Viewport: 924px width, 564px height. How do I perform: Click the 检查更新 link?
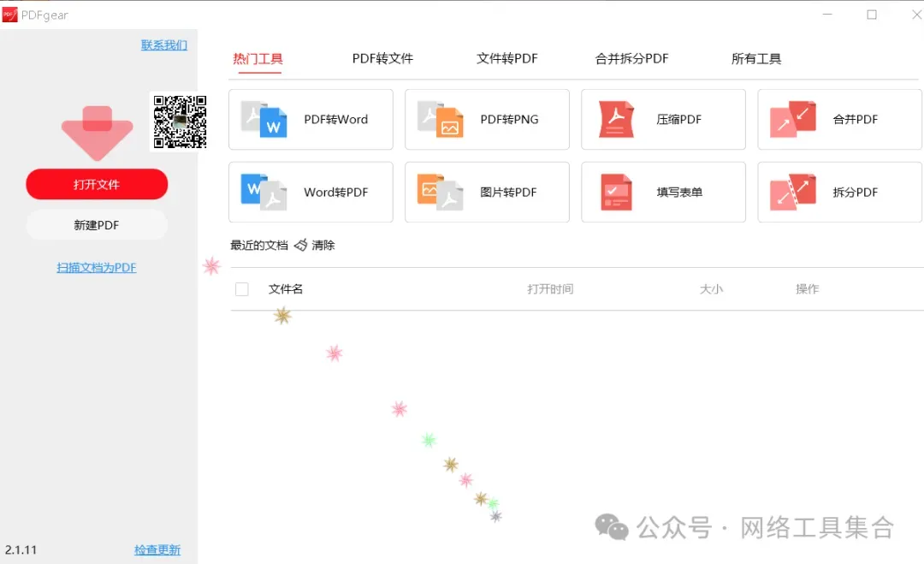tap(157, 549)
